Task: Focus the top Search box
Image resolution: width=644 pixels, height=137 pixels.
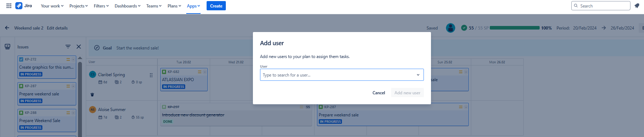Action: tap(601, 6)
